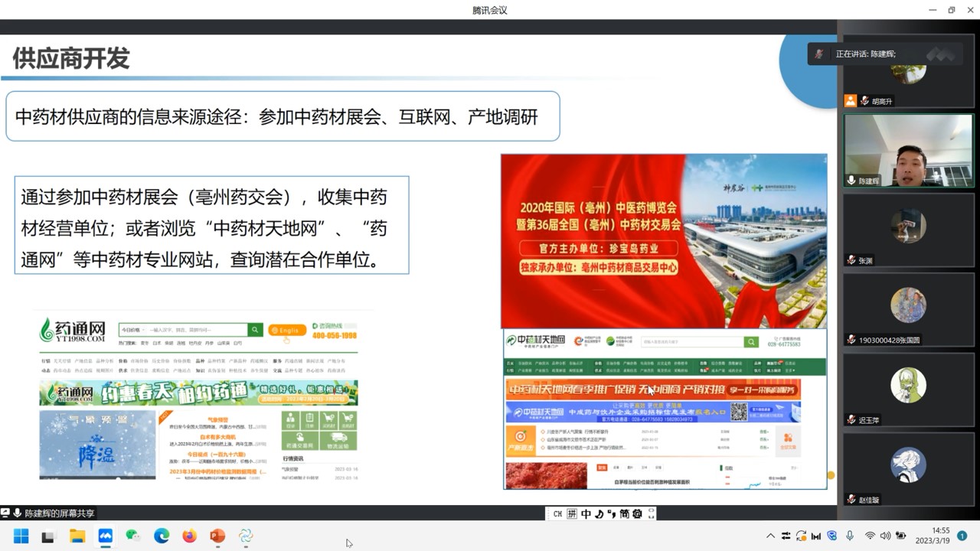The image size is (980, 551).
Task: Toggle Chinese/English input mode 中 button
Action: pos(586,514)
